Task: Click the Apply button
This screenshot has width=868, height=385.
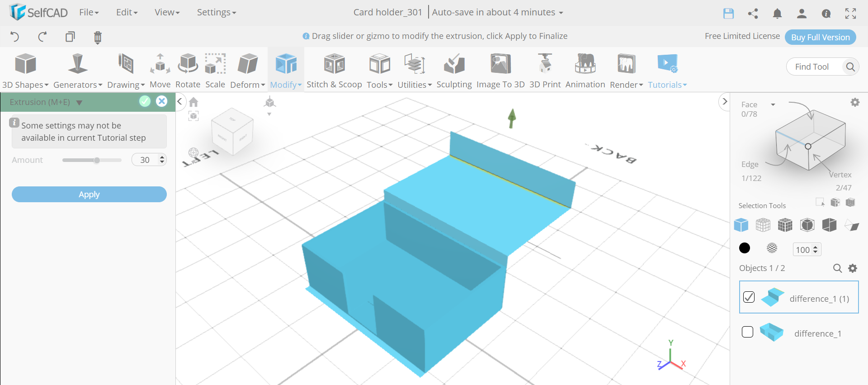Action: click(89, 195)
